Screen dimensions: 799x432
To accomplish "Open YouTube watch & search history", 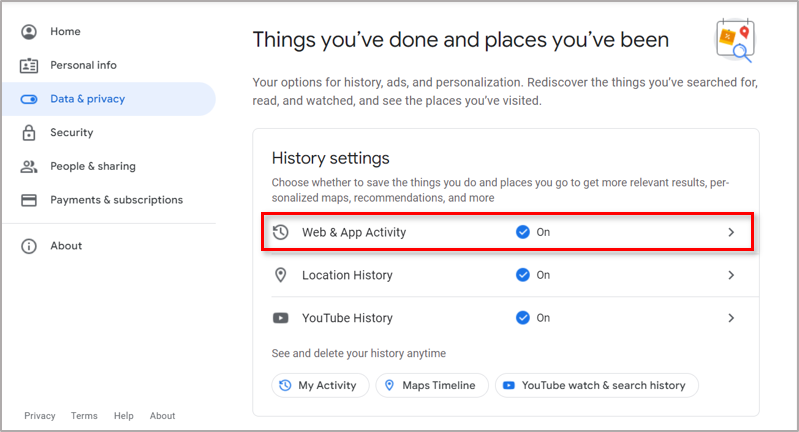I will (596, 385).
